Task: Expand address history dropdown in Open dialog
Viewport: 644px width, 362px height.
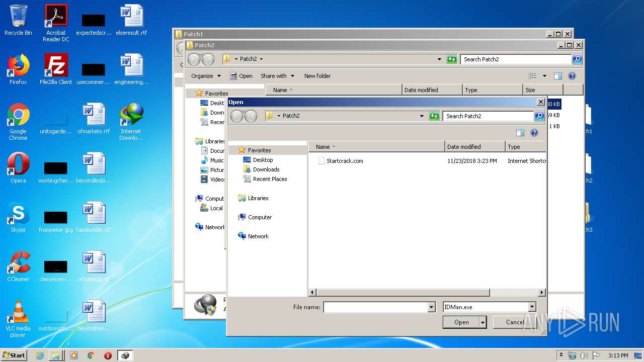Action: pos(422,116)
